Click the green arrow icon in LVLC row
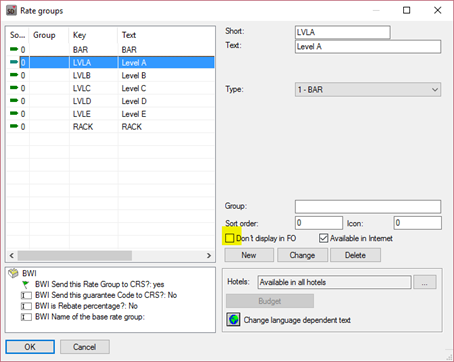This screenshot has height=362, width=454. 14,88
